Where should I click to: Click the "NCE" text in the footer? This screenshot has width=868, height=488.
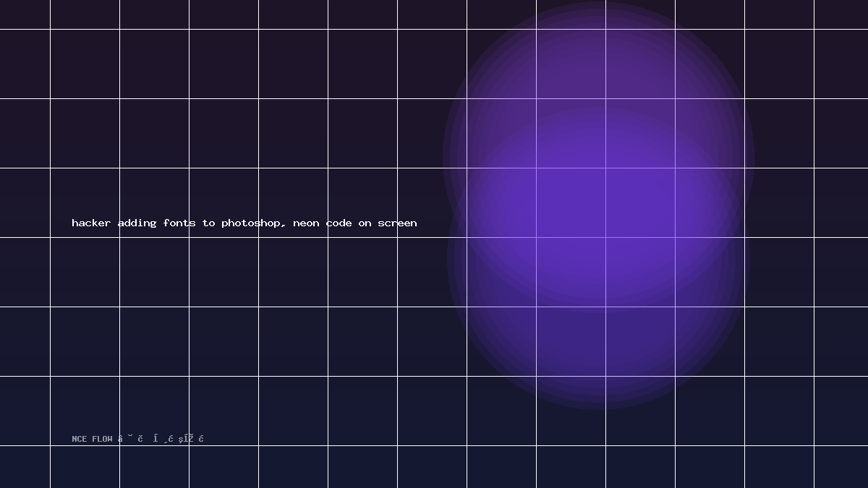[80, 439]
